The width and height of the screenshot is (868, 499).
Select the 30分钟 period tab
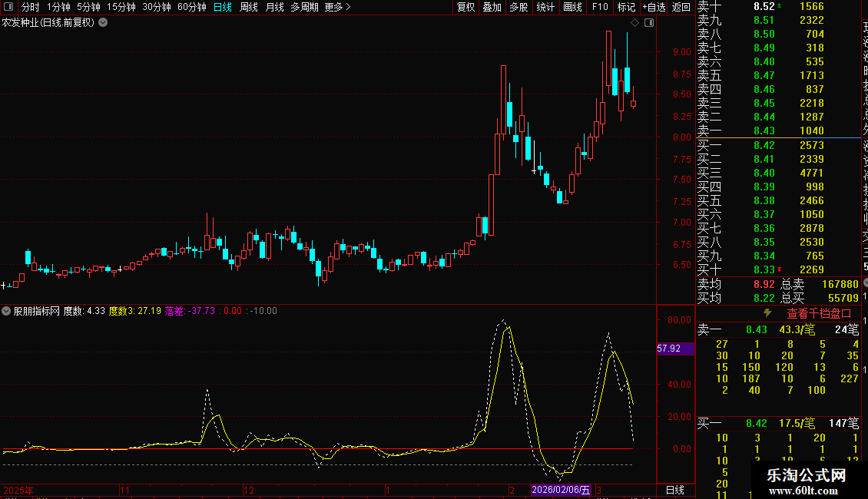[x=157, y=7]
